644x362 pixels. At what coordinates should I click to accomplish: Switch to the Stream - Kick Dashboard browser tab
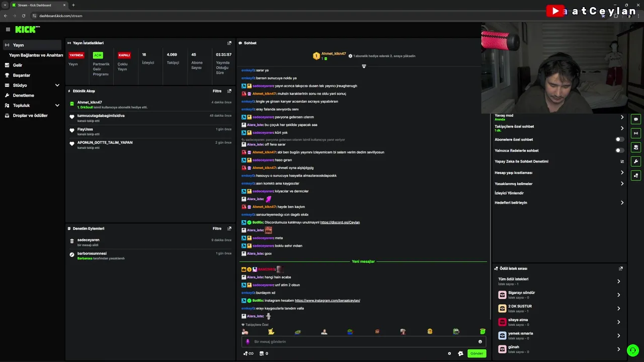click(x=38, y=5)
